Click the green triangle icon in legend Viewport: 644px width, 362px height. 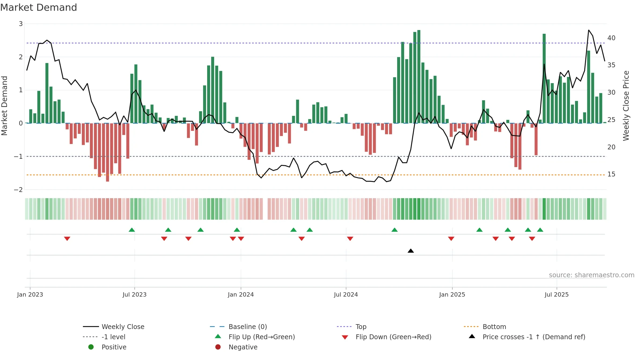point(218,336)
